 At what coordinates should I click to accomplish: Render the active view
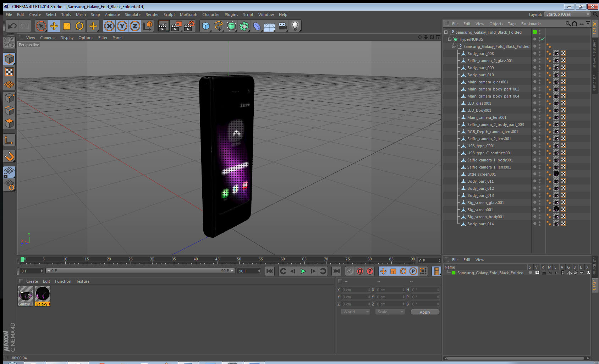click(x=163, y=26)
